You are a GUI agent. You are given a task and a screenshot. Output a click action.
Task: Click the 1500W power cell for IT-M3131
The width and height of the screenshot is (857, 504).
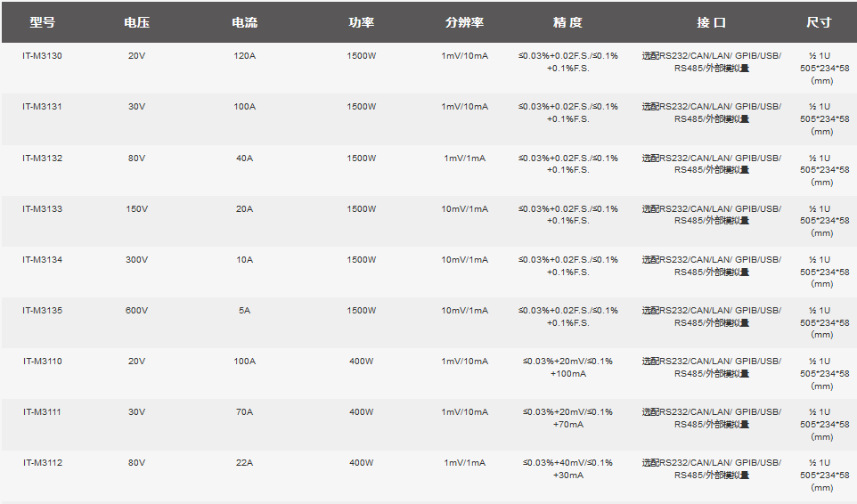pyautogui.click(x=361, y=107)
